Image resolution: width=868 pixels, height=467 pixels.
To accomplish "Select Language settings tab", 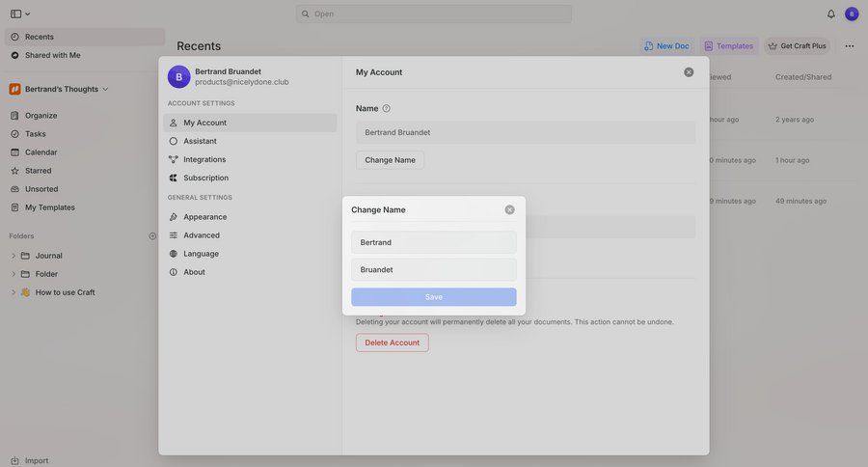I will [250, 253].
